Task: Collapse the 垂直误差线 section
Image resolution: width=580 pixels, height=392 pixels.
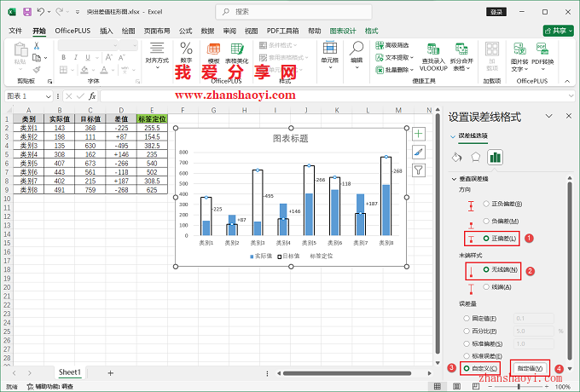Action: [x=454, y=179]
